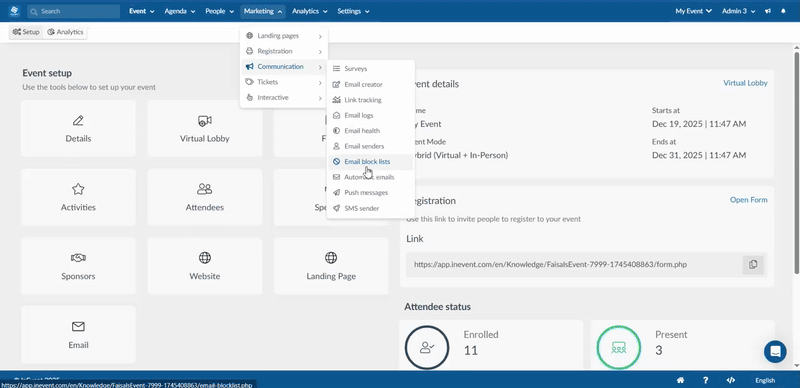This screenshot has height=388, width=800.
Task: Open the People menu
Action: (x=219, y=11)
